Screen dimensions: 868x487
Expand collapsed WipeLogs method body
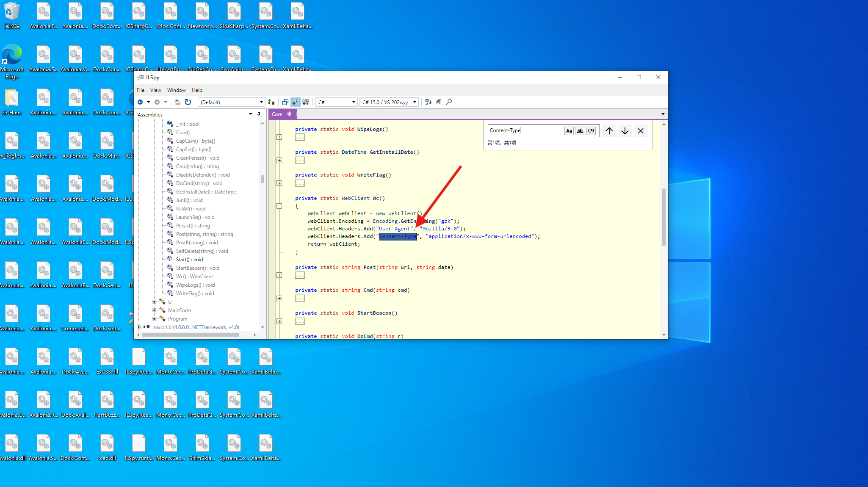point(279,137)
